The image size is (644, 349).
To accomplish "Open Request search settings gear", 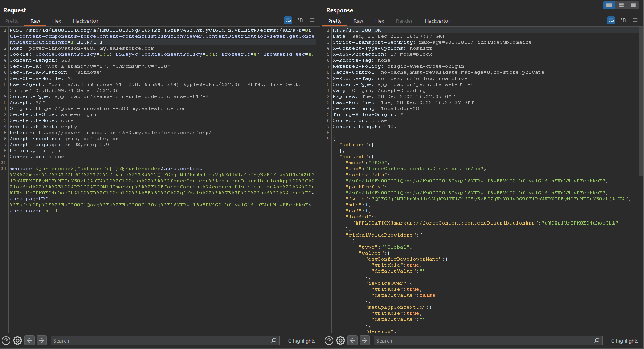I will tap(18, 341).
